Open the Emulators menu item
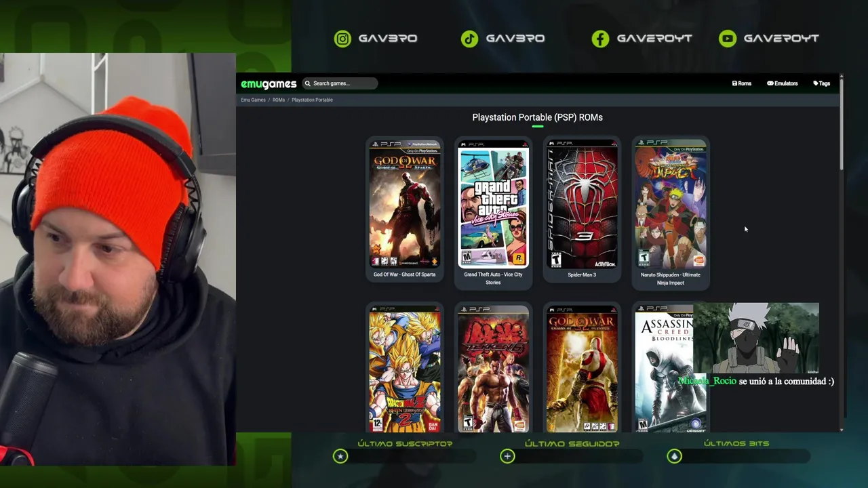This screenshot has width=868, height=488. click(x=783, y=83)
